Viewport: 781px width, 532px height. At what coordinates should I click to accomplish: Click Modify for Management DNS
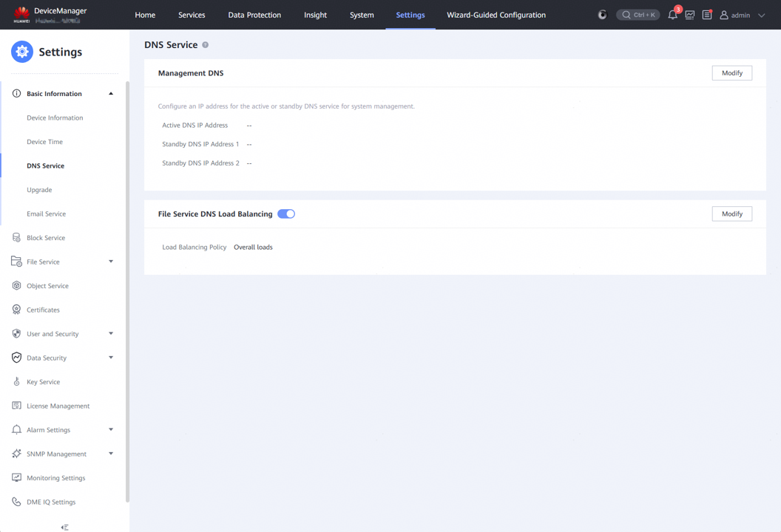(731, 73)
